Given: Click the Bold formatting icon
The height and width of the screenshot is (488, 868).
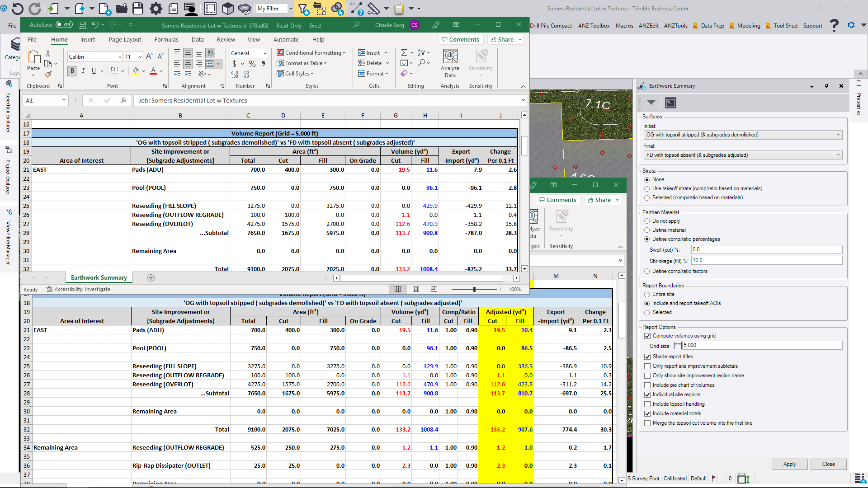Looking at the screenshot, I should 72,71.
